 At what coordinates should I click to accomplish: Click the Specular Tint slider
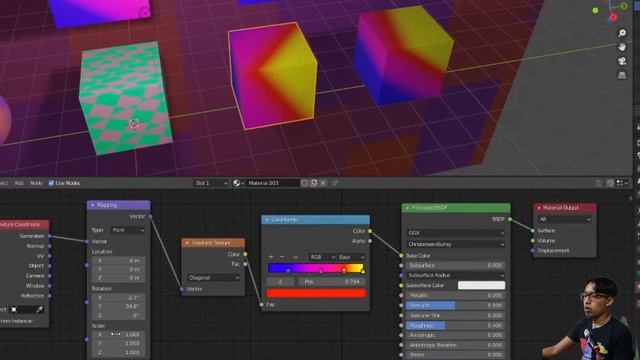coord(456,316)
